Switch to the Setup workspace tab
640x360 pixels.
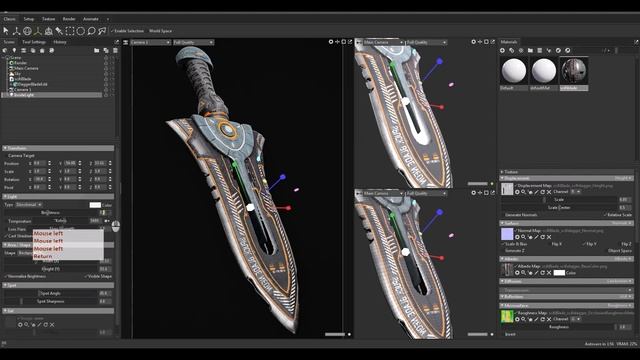29,19
